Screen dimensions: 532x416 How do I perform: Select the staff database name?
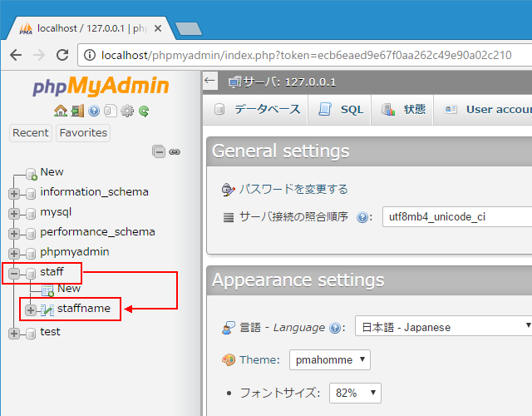point(52,272)
